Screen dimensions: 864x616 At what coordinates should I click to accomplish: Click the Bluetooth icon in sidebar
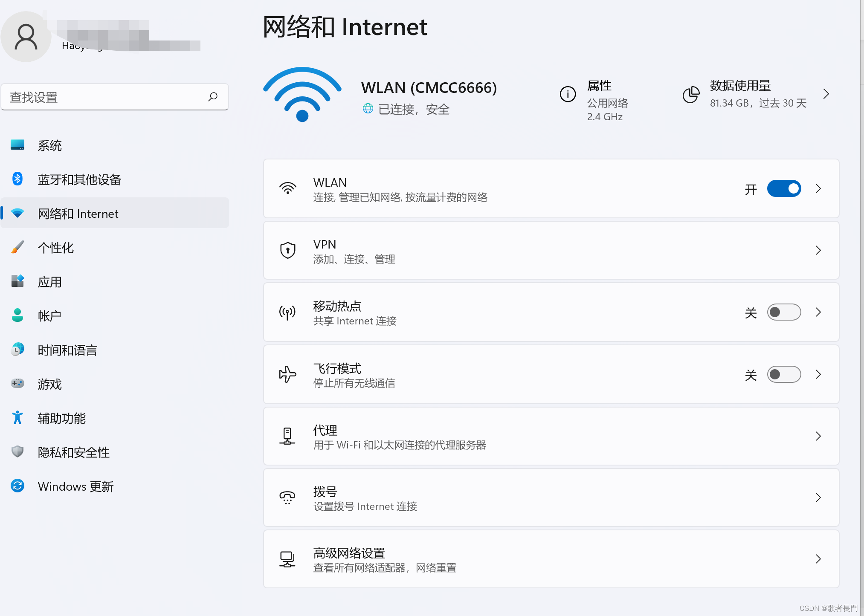coord(17,179)
